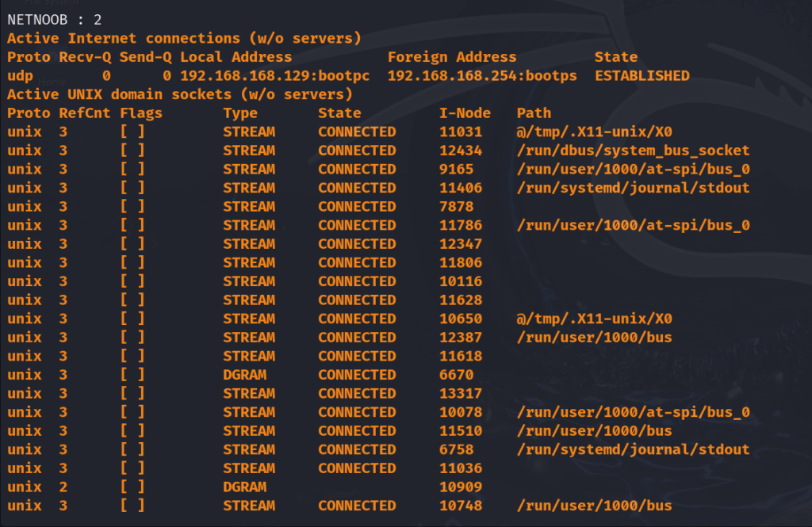Click the "Recv-Q" column header
The width and height of the screenshot is (812, 527).
(85, 57)
